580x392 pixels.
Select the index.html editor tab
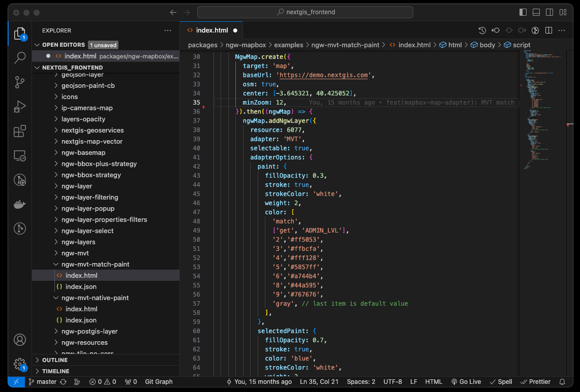click(211, 30)
